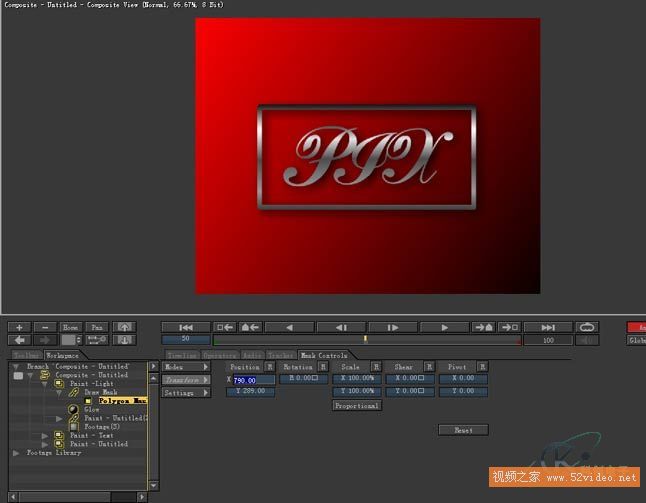Activate the Pan view button
646x503 pixels.
point(97,327)
